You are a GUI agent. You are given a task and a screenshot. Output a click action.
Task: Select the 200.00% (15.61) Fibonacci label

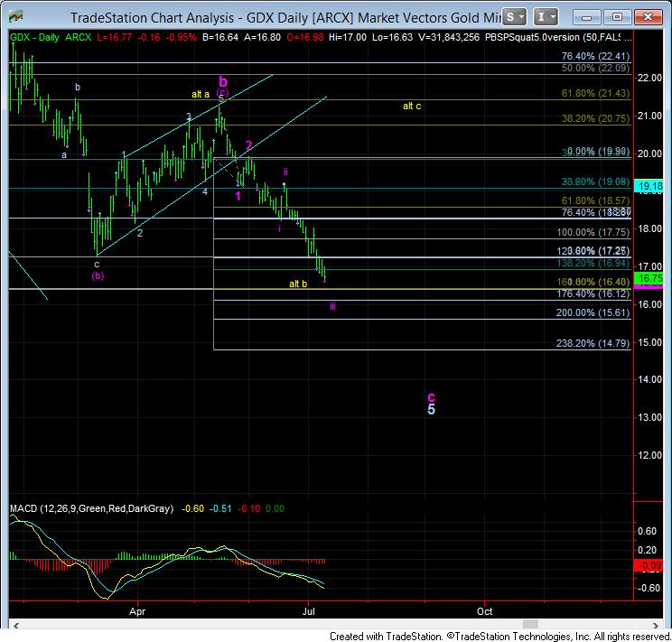(593, 312)
